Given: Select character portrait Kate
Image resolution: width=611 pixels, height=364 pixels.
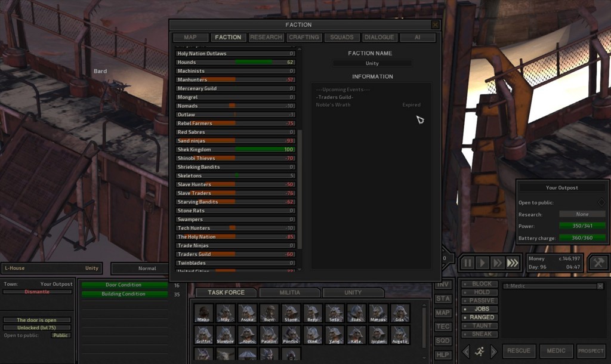Looking at the screenshot, I should [356, 335].
